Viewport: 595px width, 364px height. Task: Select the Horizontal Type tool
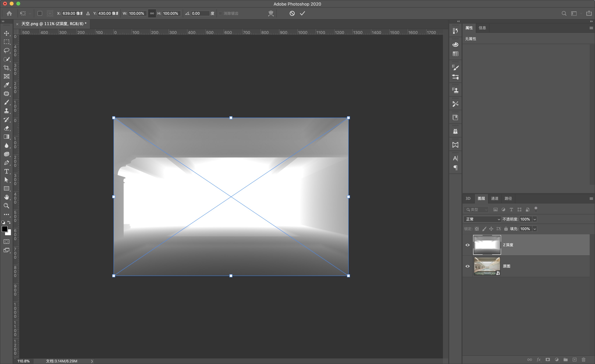pos(6,171)
